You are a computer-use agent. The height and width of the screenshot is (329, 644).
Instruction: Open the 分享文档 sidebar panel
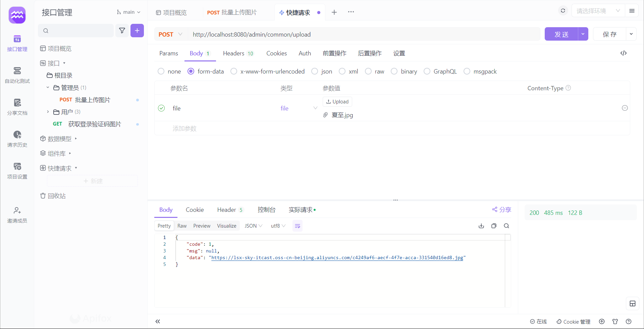coord(17,106)
